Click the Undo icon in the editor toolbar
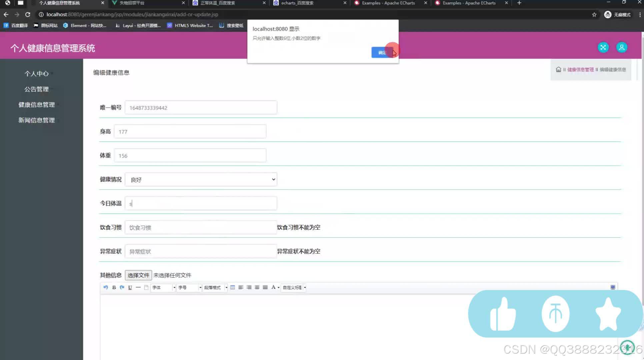This screenshot has width=644, height=360. (106, 287)
